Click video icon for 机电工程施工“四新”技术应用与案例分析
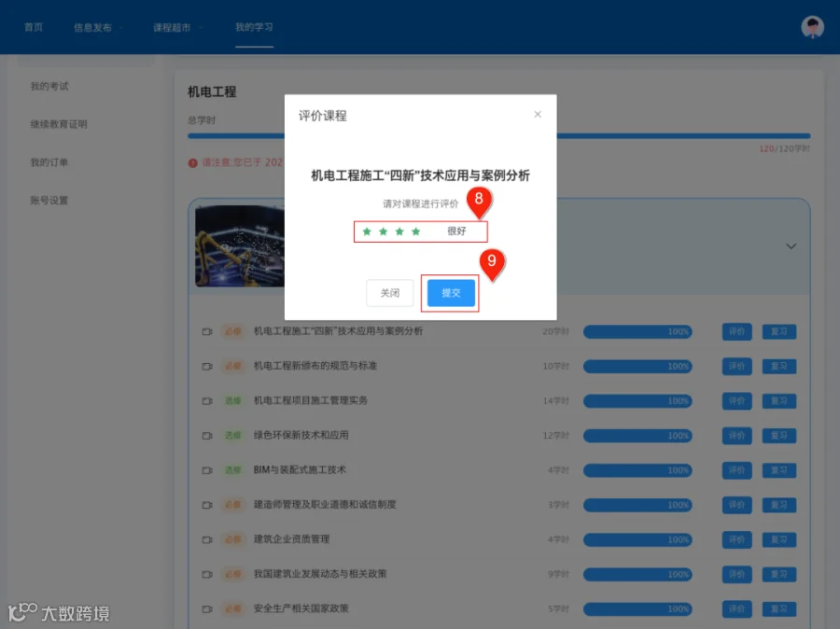 [207, 331]
